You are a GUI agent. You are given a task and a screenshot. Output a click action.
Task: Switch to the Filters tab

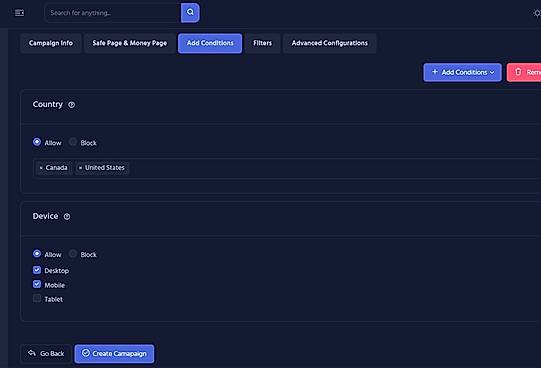click(263, 43)
